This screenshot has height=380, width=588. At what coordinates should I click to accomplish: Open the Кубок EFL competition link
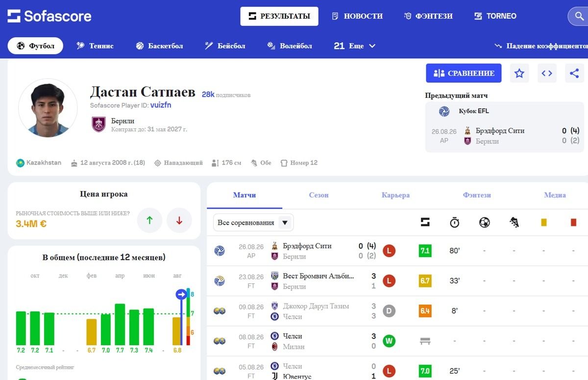pos(474,111)
